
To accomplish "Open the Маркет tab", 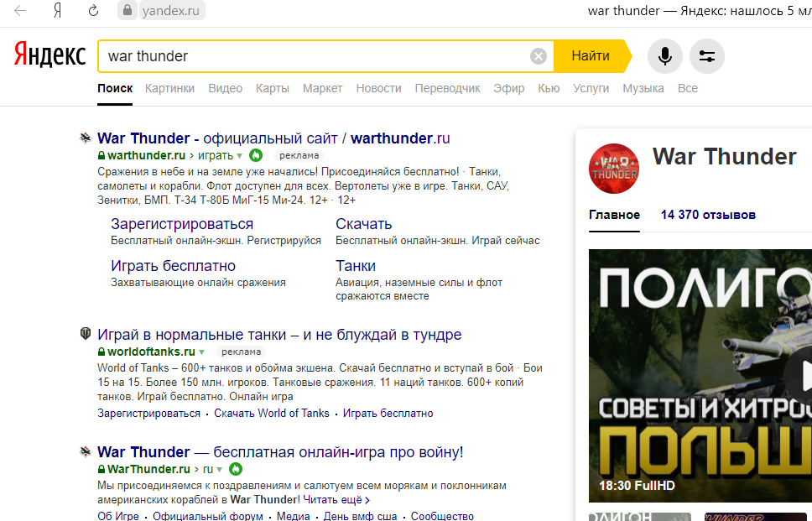I will 323,89.
